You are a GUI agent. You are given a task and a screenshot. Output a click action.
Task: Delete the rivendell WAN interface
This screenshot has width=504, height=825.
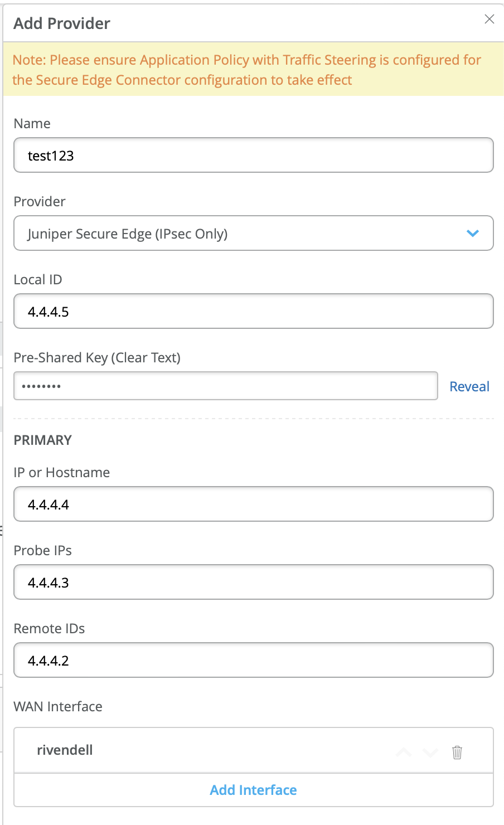point(457,752)
